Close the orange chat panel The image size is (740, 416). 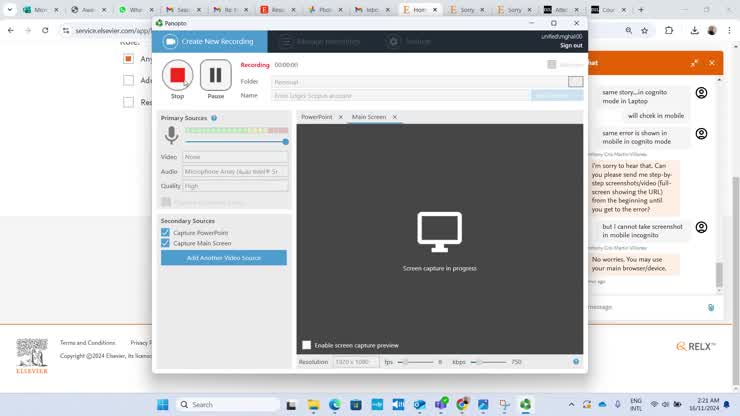tap(712, 63)
